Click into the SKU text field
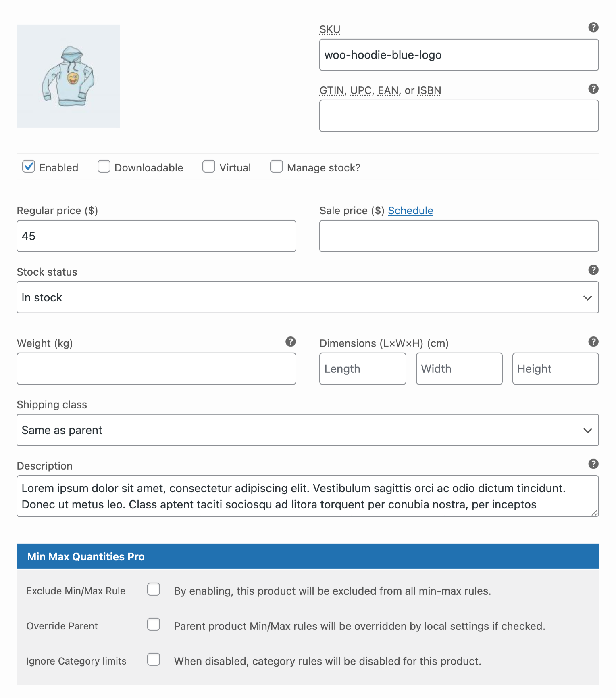Viewport: 616px width, 698px height. point(459,55)
